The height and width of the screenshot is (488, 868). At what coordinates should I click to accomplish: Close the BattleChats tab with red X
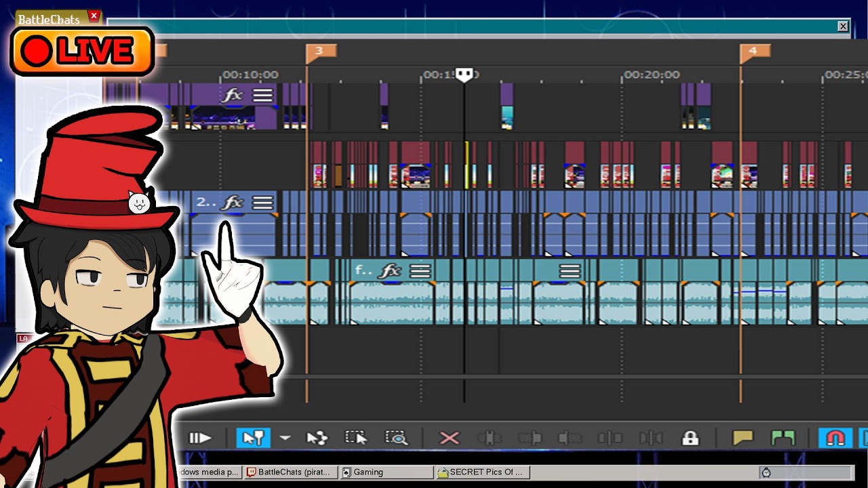(x=94, y=16)
